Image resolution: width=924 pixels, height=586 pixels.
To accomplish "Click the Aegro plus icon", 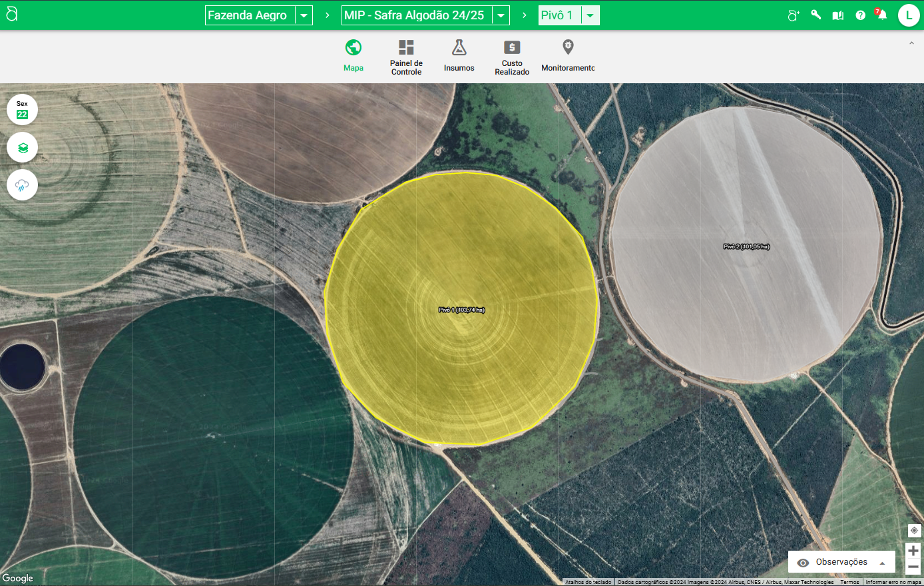I will pyautogui.click(x=793, y=15).
